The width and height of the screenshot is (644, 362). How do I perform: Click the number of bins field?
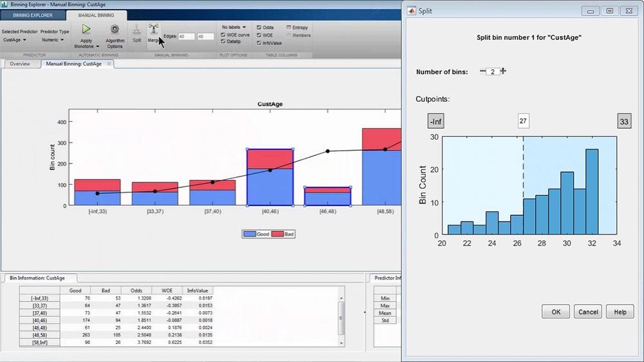coord(493,71)
